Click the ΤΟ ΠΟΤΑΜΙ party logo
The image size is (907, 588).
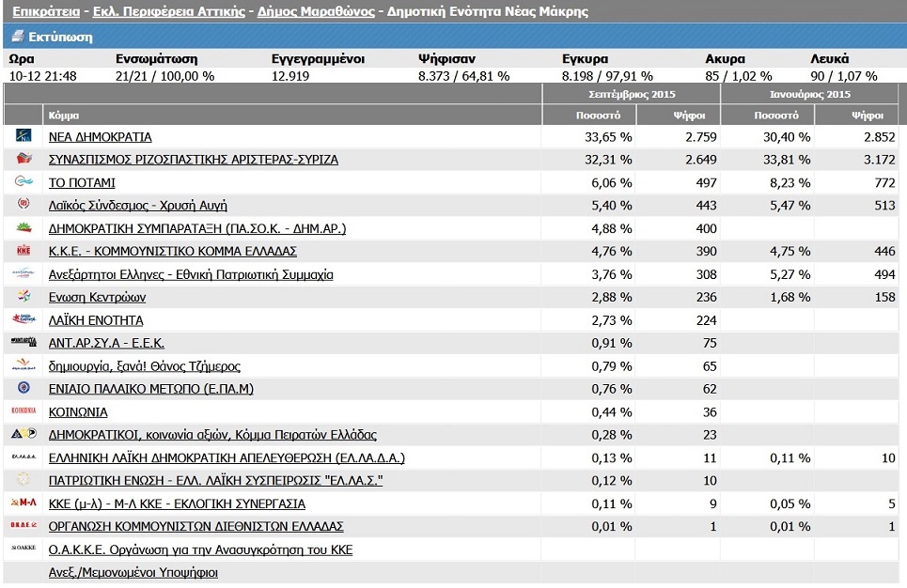24,182
